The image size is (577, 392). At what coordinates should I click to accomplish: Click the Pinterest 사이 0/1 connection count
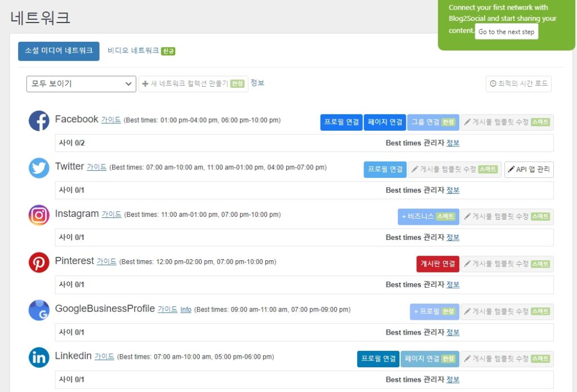click(x=72, y=284)
